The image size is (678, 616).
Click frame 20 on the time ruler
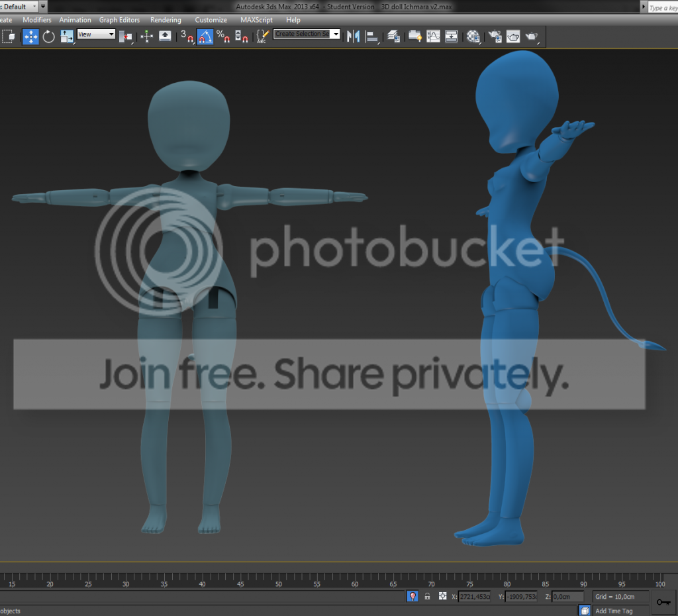coord(50,584)
